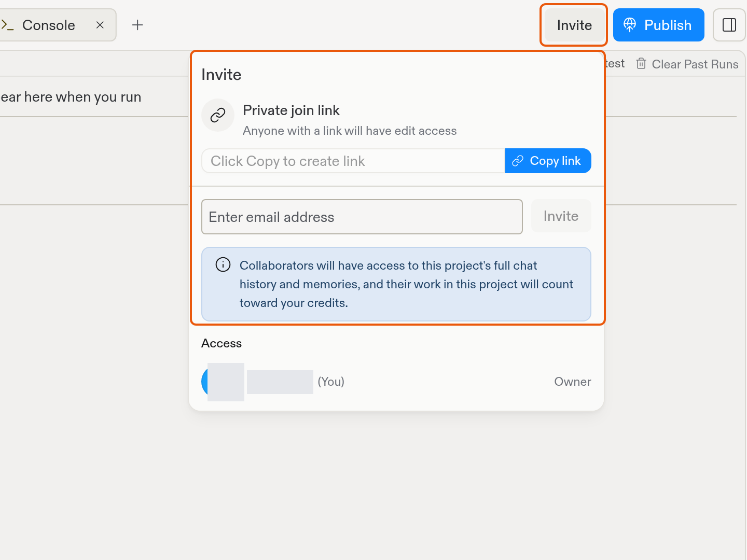The width and height of the screenshot is (747, 560).
Task: Click the Invite button next to email field
Action: coord(561,216)
